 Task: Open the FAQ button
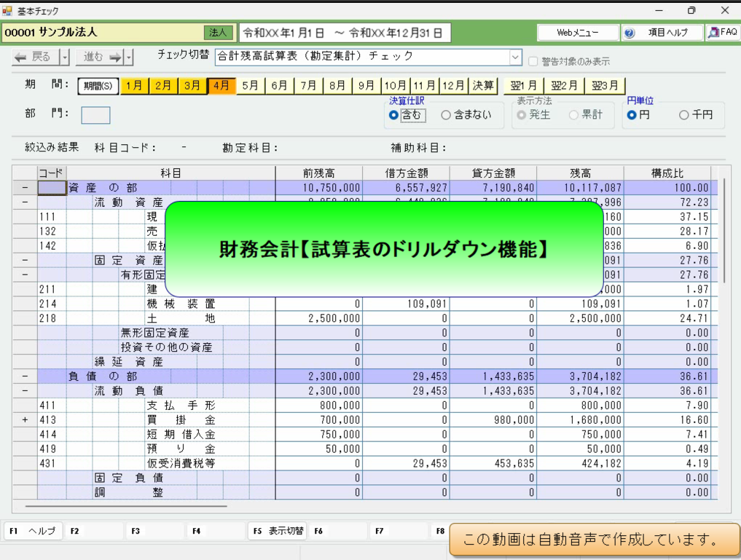click(x=723, y=33)
